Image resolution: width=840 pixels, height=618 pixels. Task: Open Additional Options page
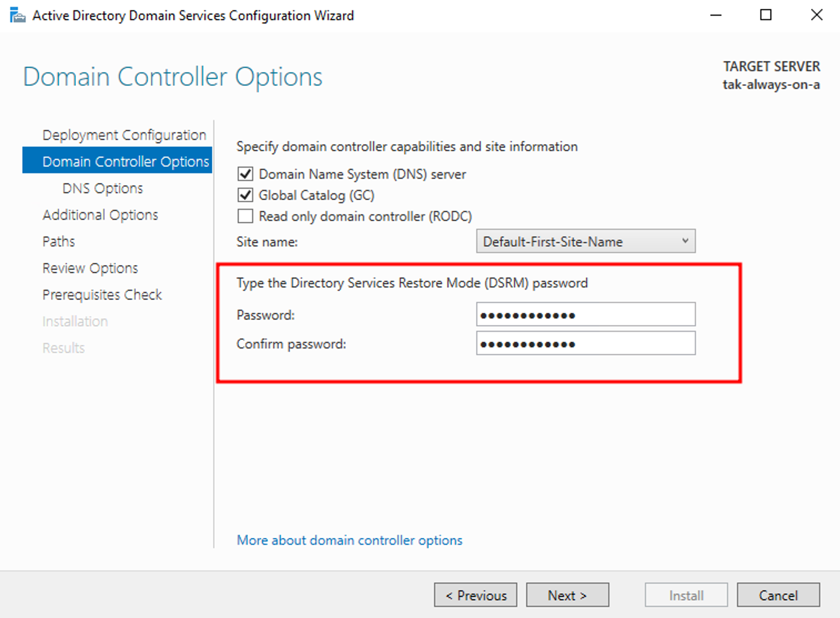[100, 215]
